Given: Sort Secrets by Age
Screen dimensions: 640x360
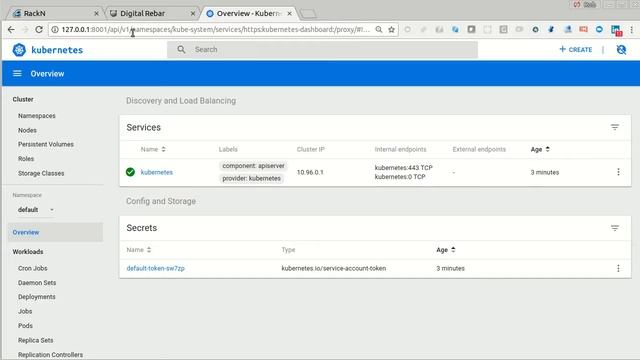Looking at the screenshot, I should click(x=446, y=250).
